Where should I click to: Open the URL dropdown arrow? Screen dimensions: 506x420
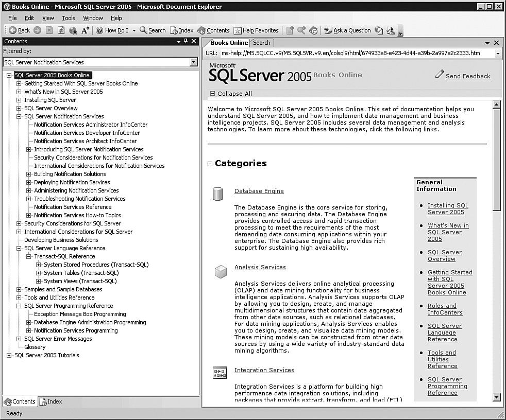[498, 54]
